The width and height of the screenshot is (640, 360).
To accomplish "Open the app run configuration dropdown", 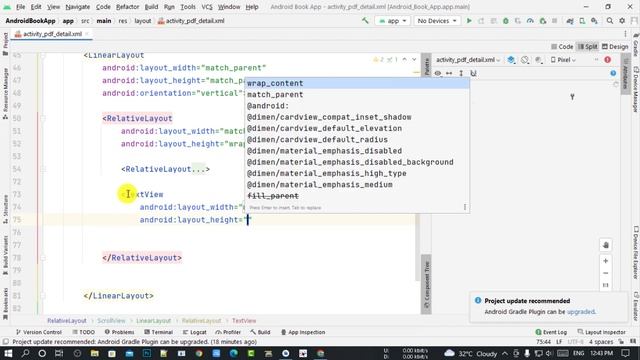I will click(392, 20).
